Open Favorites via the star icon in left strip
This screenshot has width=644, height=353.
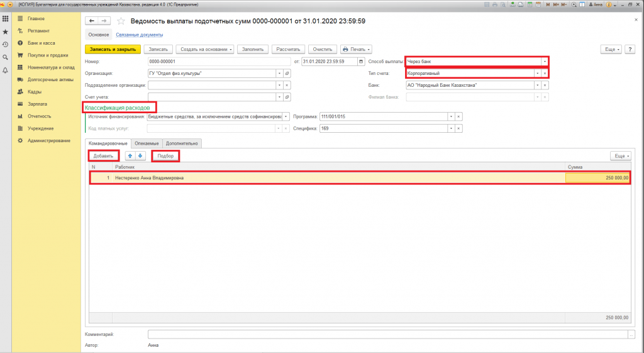click(x=5, y=31)
